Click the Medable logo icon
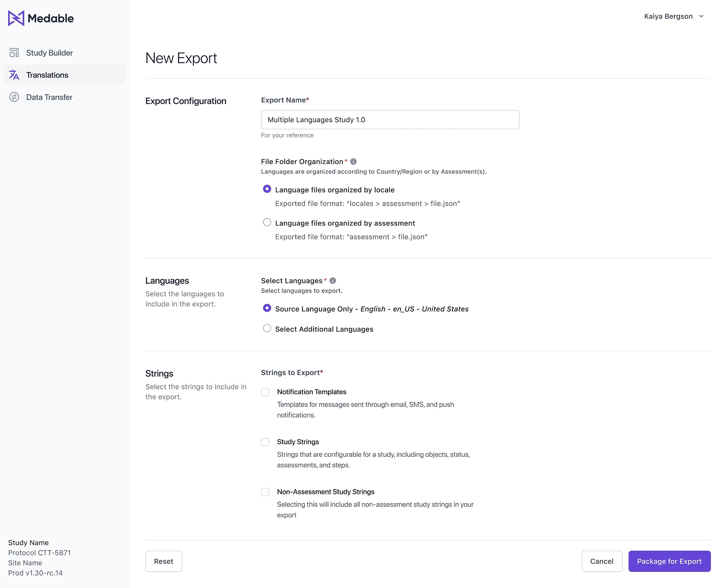 point(16,18)
